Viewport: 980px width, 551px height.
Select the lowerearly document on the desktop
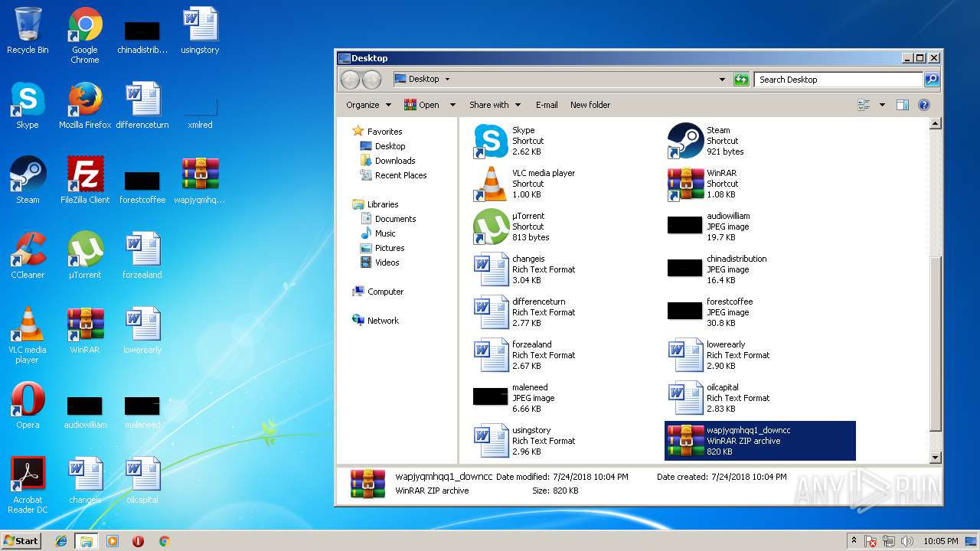coord(142,331)
